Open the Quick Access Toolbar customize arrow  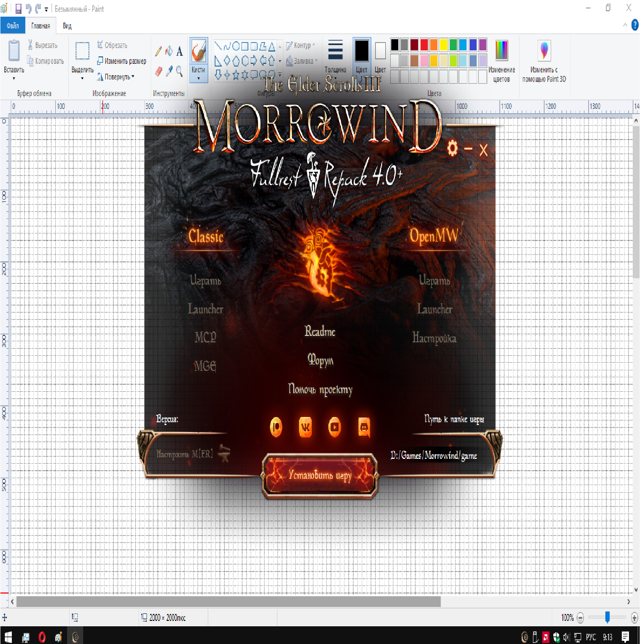(x=46, y=10)
